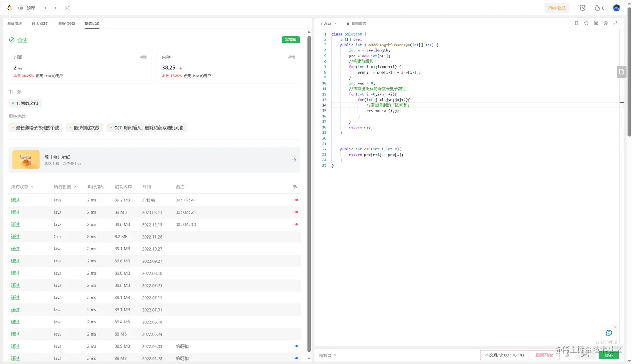The width and height of the screenshot is (632, 364).
Task: Switch to the 题目描述 tab
Action: click(15, 23)
